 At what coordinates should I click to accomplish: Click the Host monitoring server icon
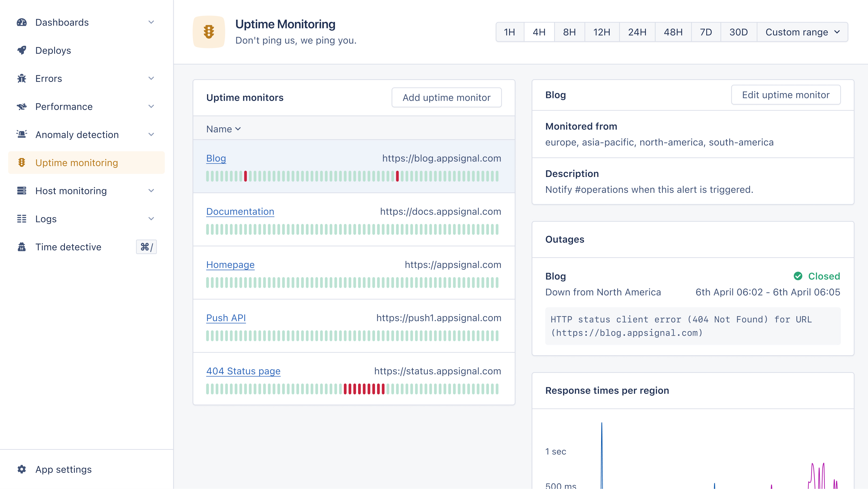click(21, 191)
